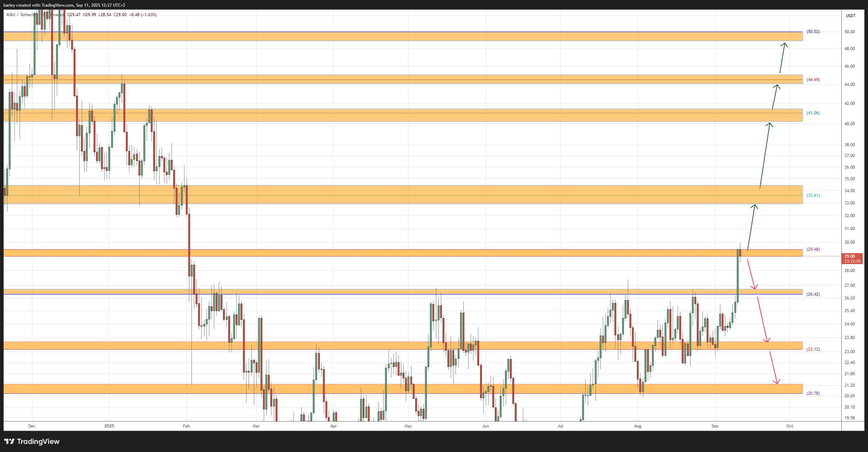Click the green arrow pointing to 44.49 zone
The width and height of the screenshot is (868, 452).
tap(775, 97)
